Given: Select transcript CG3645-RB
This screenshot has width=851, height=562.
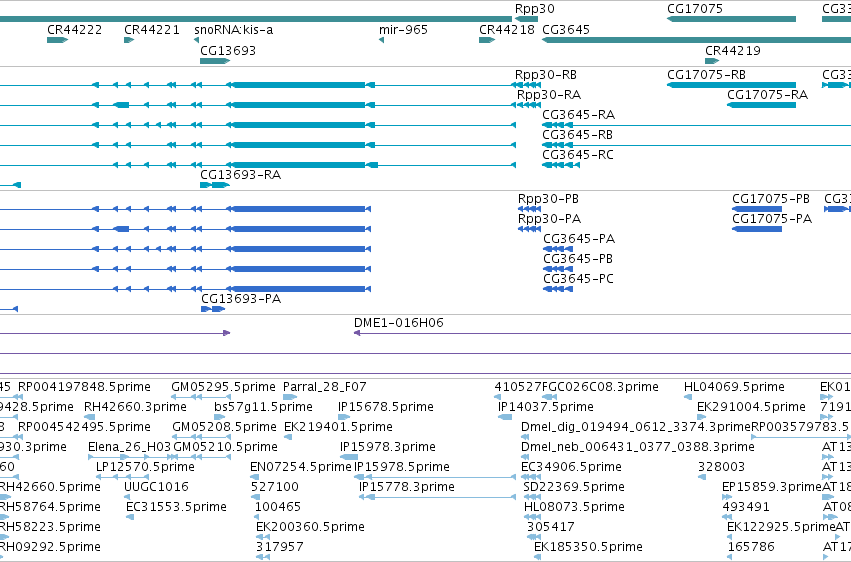Looking at the screenshot, I should (696, 145).
